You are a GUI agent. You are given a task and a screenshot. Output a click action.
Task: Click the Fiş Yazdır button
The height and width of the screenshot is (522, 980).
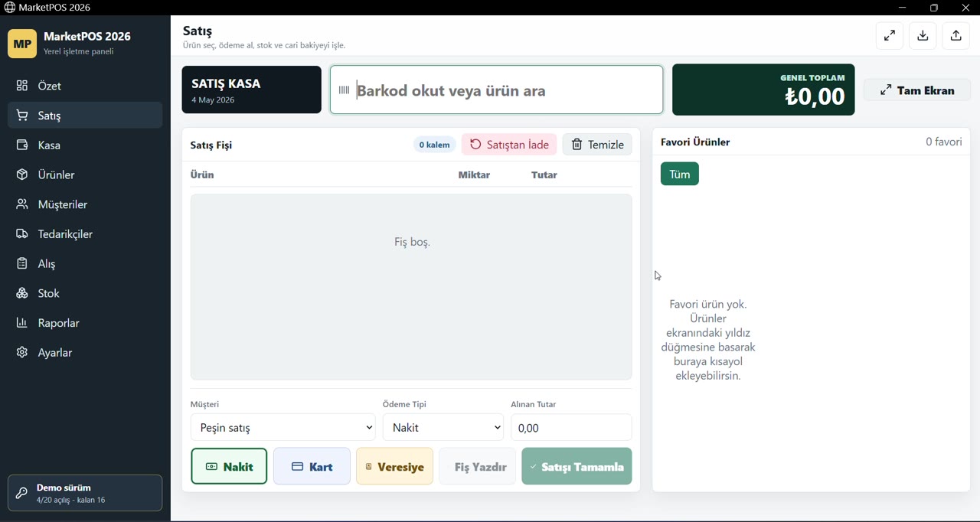477,466
